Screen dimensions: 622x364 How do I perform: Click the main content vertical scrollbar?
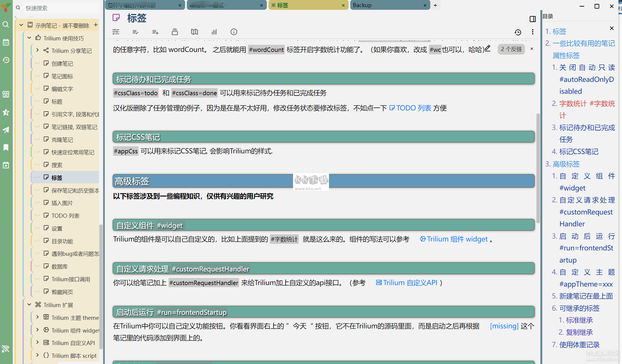coord(538,168)
